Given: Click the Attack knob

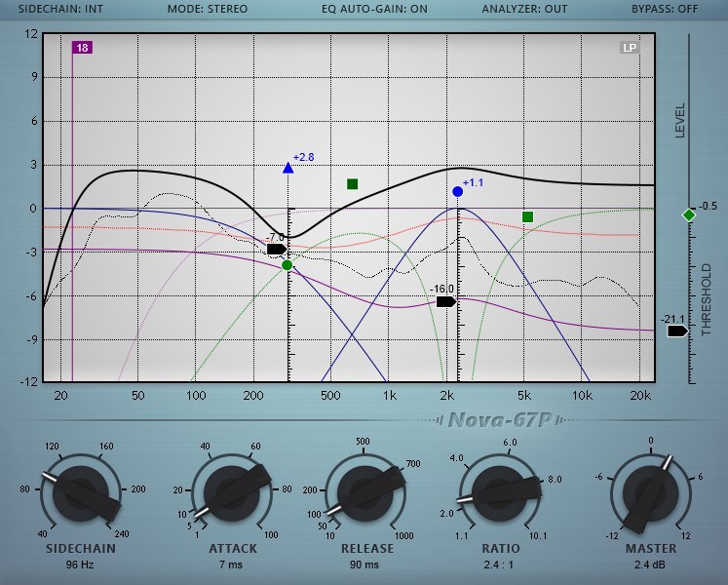Looking at the screenshot, I should pyautogui.click(x=233, y=492).
